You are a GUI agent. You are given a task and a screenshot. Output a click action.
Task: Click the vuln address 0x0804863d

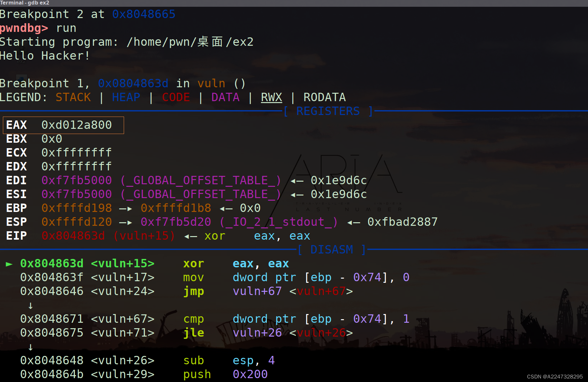[x=133, y=83]
